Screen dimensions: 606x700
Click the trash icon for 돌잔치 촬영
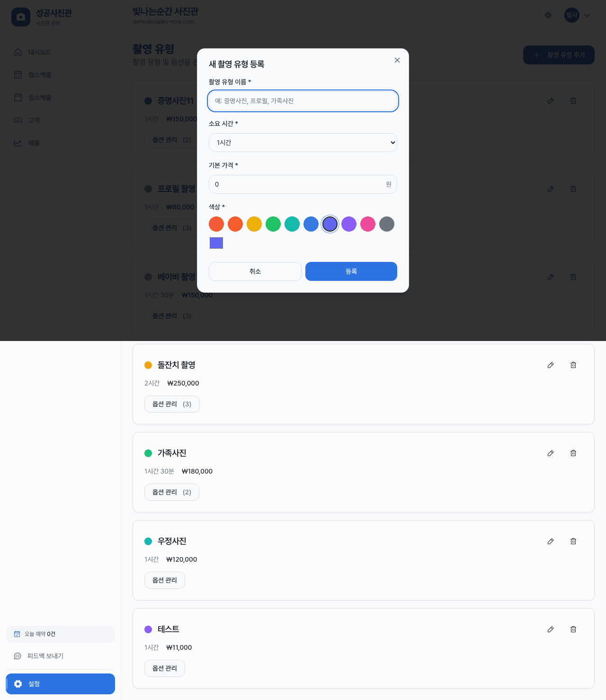click(x=573, y=365)
